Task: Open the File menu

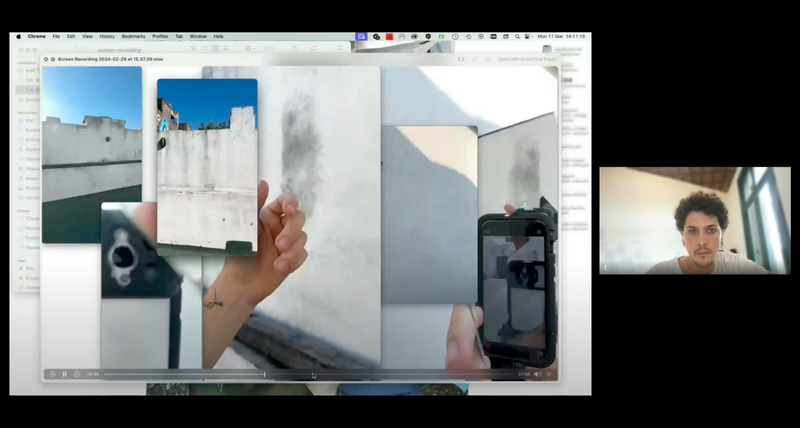Action: click(56, 37)
